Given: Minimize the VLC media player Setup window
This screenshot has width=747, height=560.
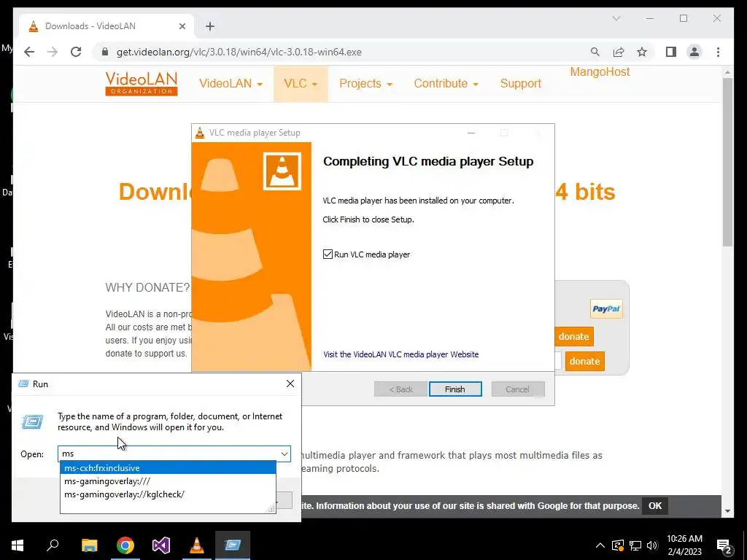Looking at the screenshot, I should click(x=471, y=133).
